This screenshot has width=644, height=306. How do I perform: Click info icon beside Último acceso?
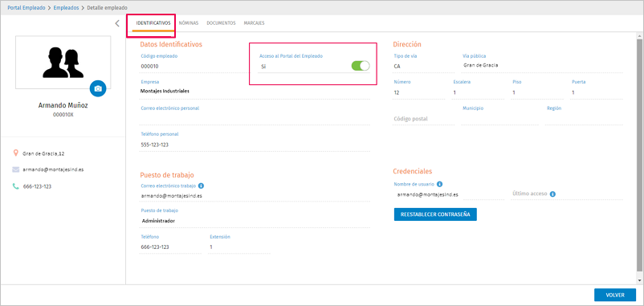(x=552, y=194)
